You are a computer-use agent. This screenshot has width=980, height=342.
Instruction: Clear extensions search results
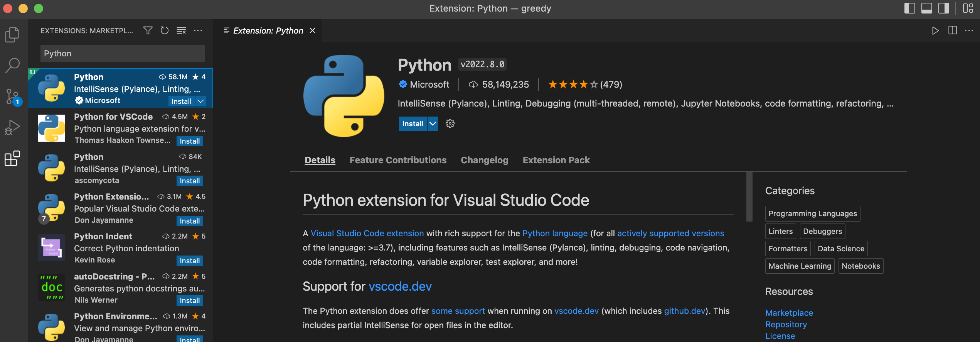(x=181, y=30)
